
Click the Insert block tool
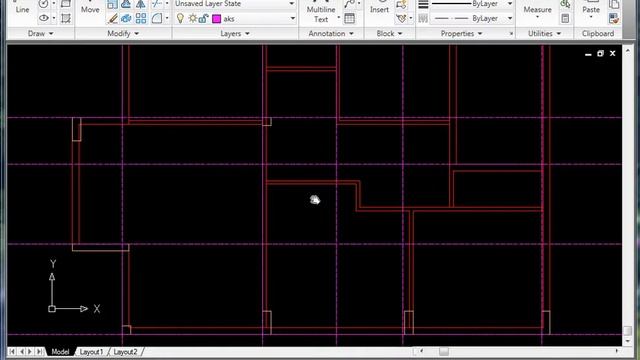click(x=379, y=7)
